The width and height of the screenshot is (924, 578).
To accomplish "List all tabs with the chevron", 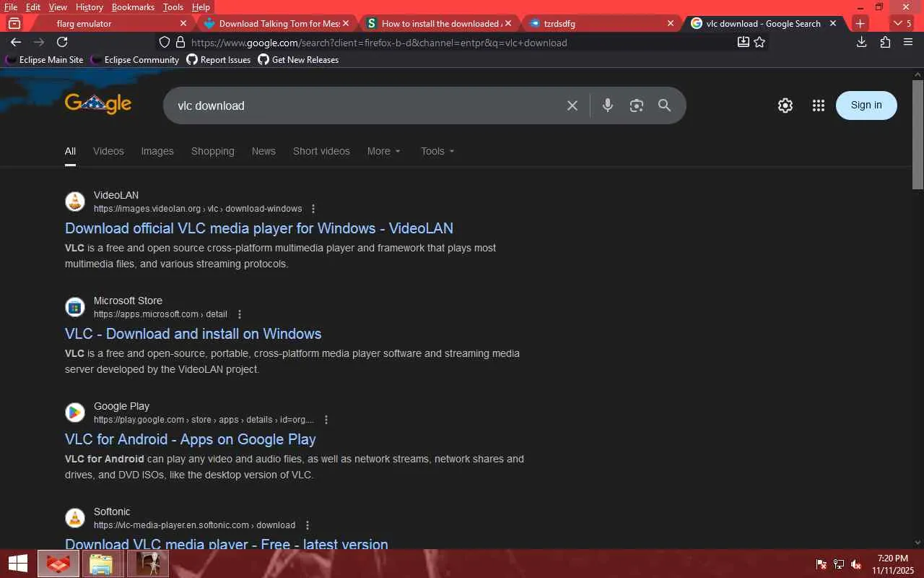I will (x=902, y=23).
